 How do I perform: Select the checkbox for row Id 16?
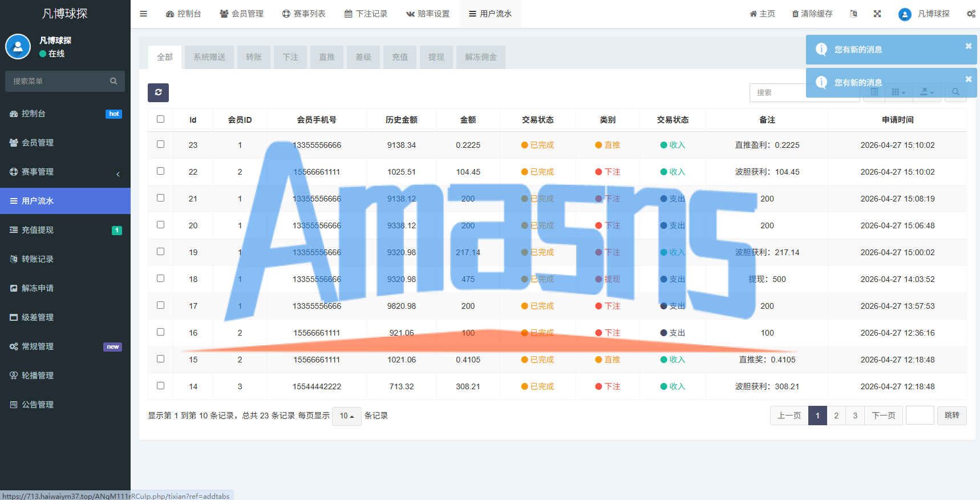[160, 332]
